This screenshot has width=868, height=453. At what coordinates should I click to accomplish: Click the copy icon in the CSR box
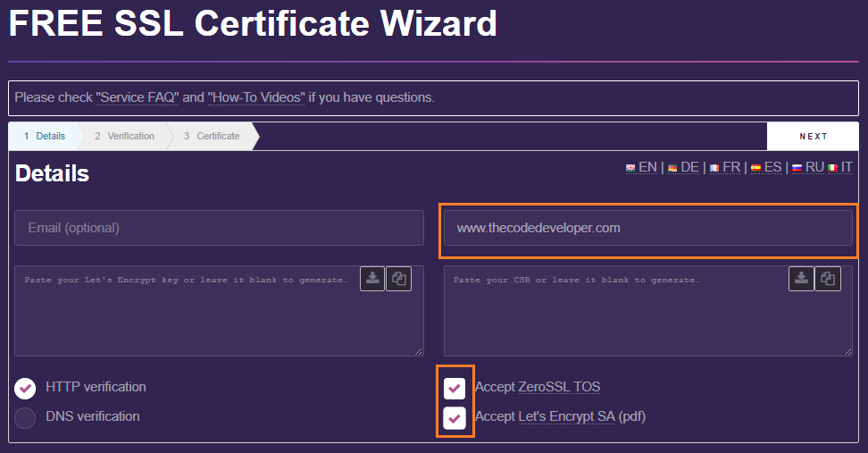tap(828, 279)
